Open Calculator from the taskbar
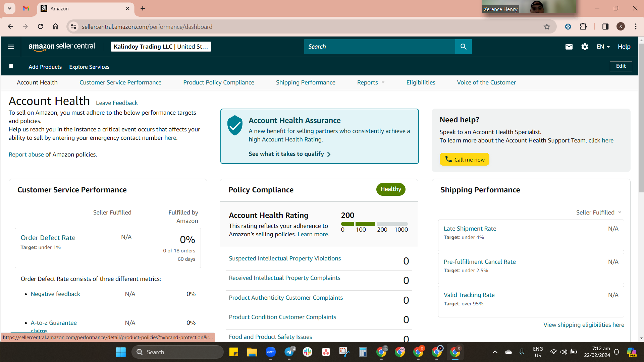The width and height of the screenshot is (644, 362). 363,352
